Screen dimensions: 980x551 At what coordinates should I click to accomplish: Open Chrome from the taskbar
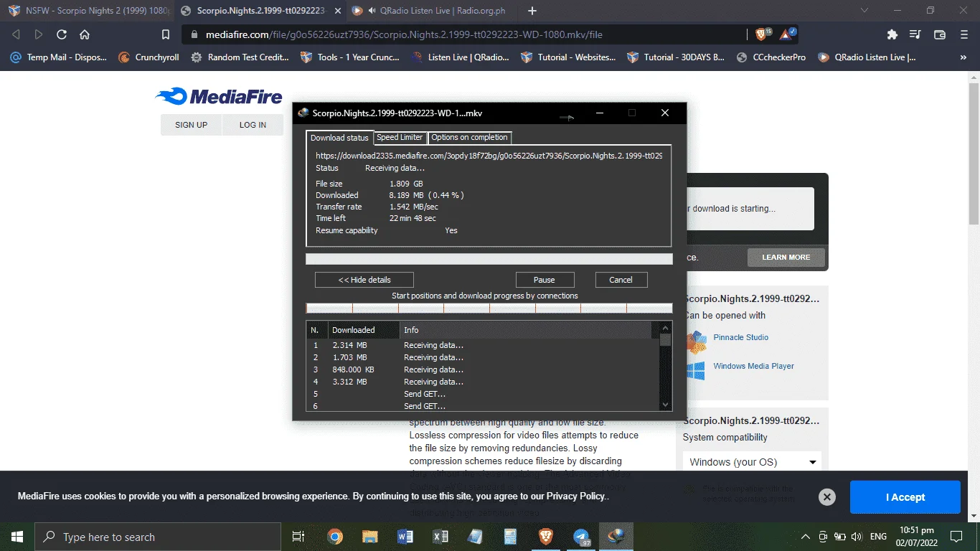pos(335,537)
